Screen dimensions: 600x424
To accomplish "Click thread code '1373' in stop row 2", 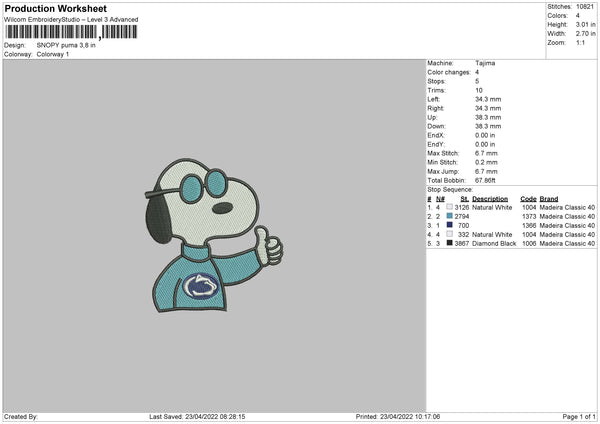I will 529,217.
